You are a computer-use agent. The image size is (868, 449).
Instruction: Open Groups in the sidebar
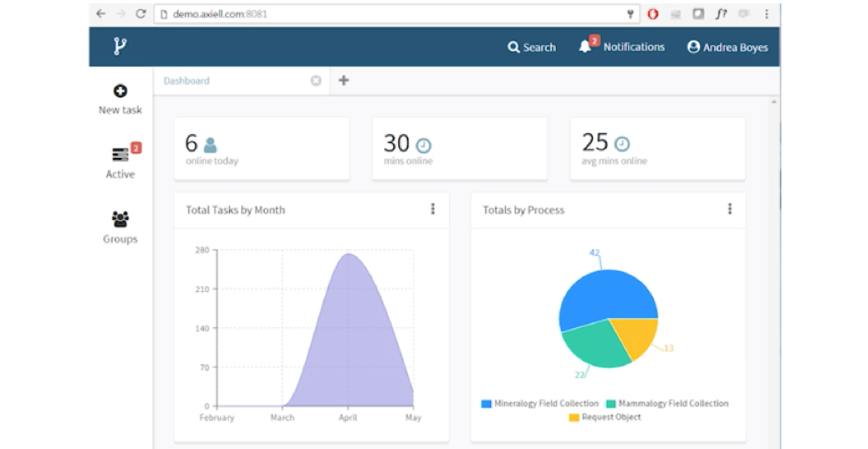120,227
